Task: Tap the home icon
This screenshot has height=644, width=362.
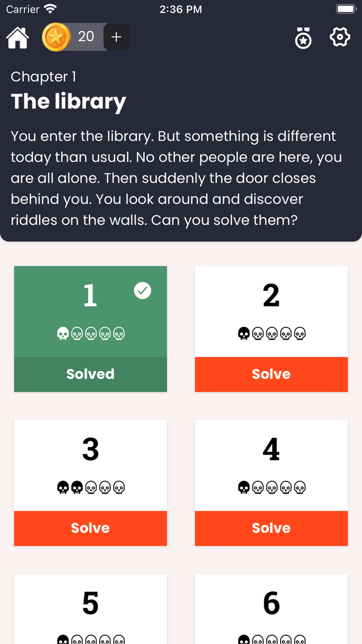Action: tap(17, 37)
